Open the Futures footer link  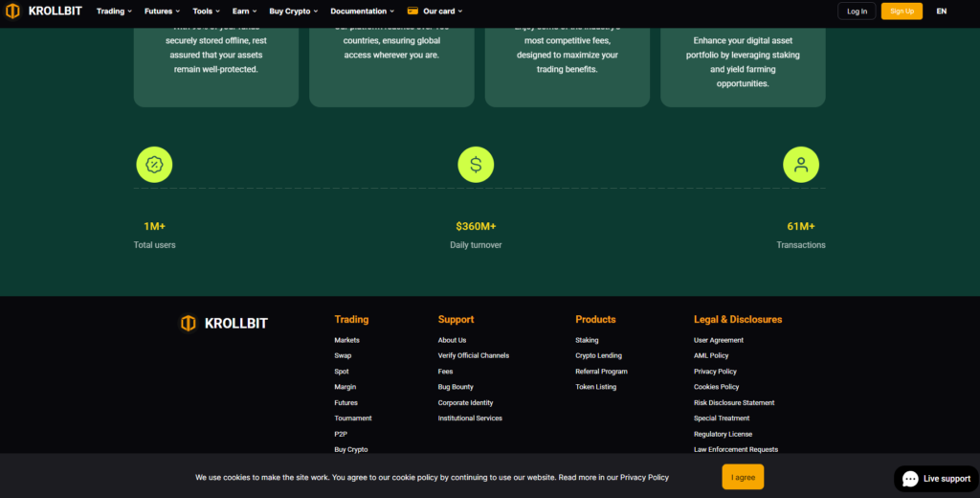(x=345, y=403)
